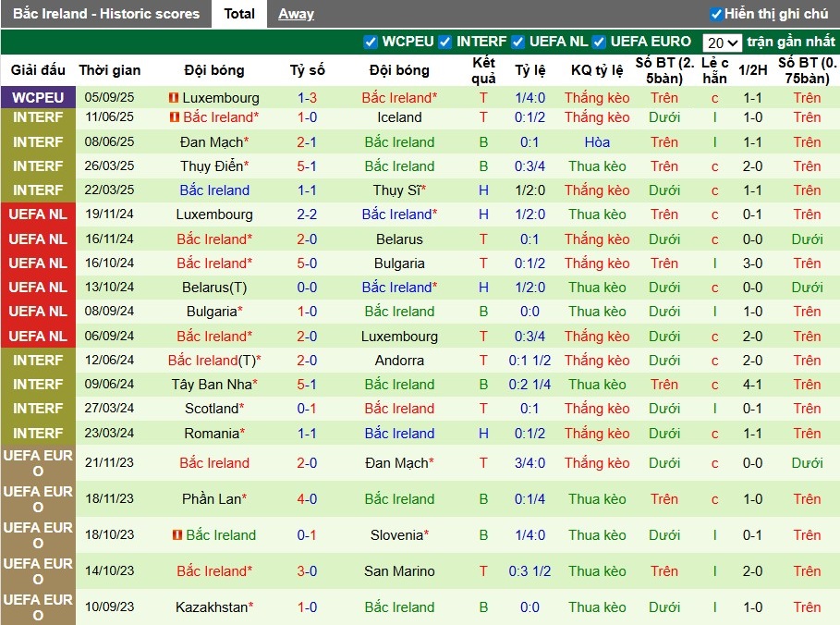Click the purple WCPEU league badge
This screenshot has height=625, width=840.
click(38, 98)
